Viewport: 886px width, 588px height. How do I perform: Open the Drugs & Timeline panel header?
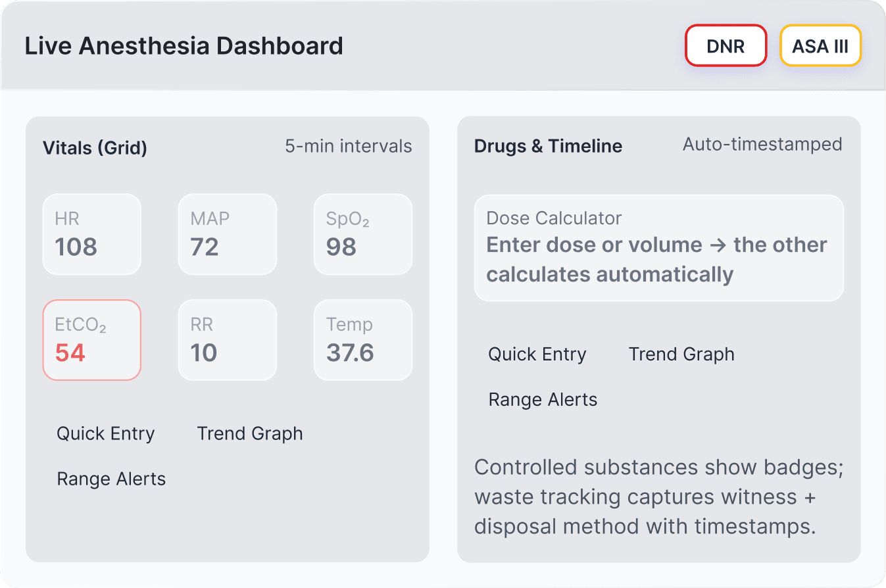548,146
